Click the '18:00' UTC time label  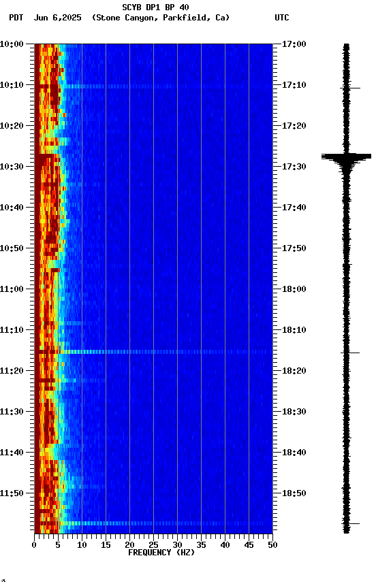[x=294, y=289]
